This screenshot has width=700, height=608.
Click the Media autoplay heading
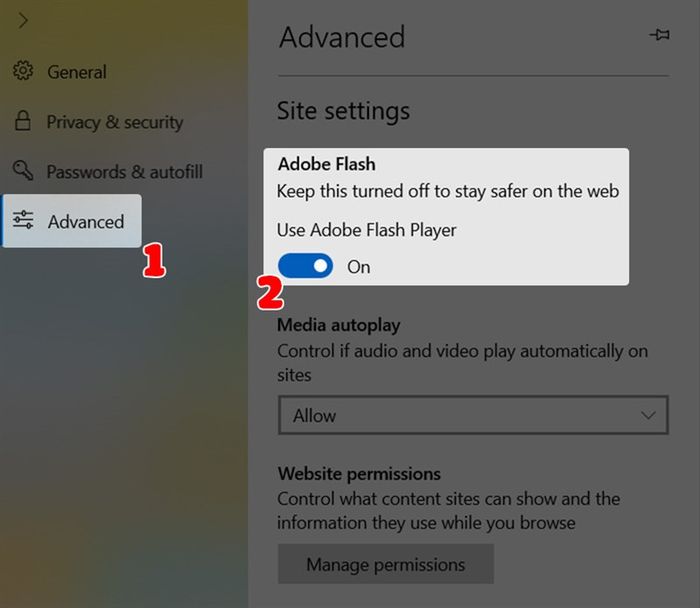click(339, 325)
